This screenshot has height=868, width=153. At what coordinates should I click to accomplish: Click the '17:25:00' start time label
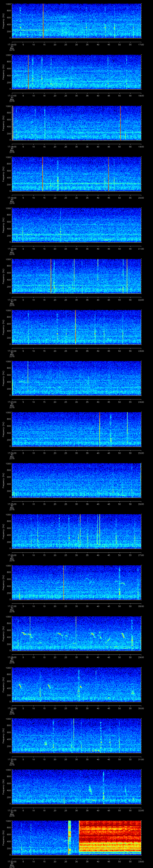pyautogui.click(x=12, y=504)
